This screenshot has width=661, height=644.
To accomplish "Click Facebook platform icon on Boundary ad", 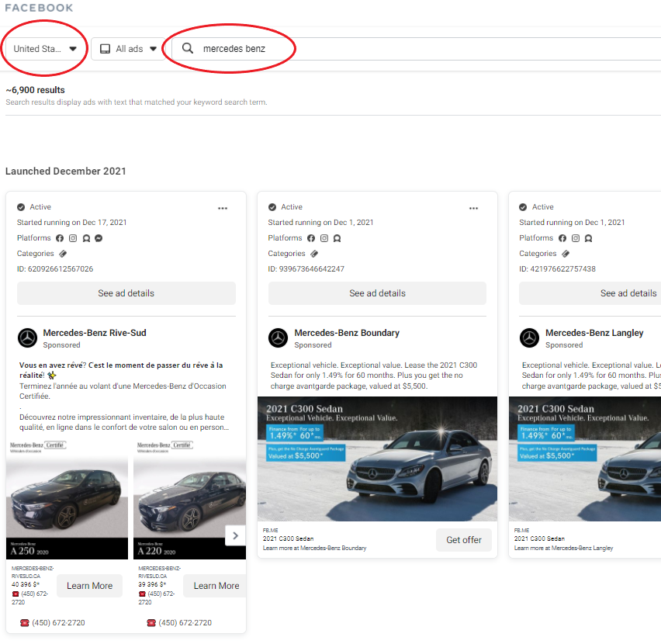I will click(x=311, y=238).
